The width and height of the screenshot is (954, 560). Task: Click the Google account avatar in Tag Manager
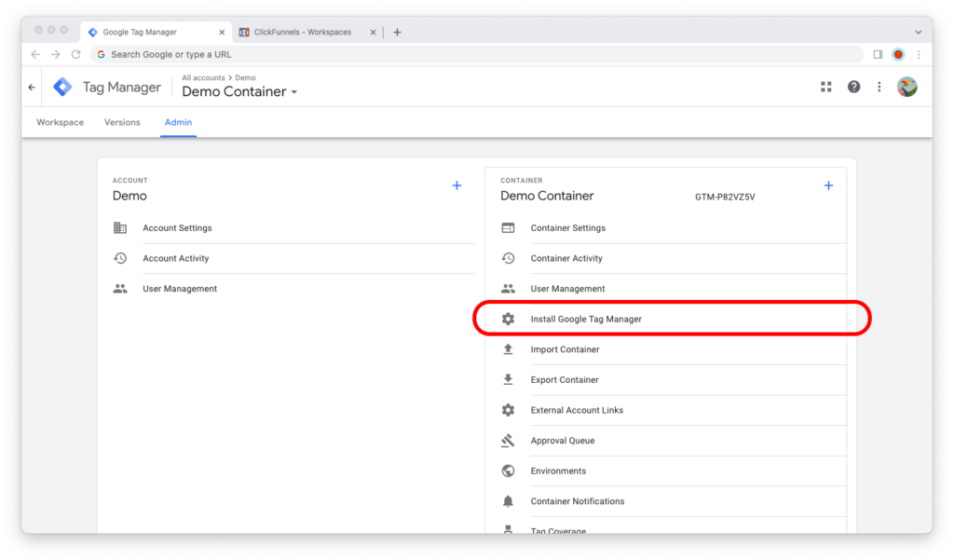pos(907,87)
